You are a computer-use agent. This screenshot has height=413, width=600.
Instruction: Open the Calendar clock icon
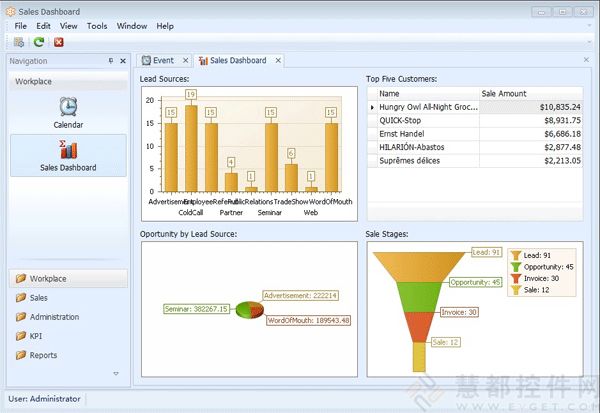tap(68, 107)
